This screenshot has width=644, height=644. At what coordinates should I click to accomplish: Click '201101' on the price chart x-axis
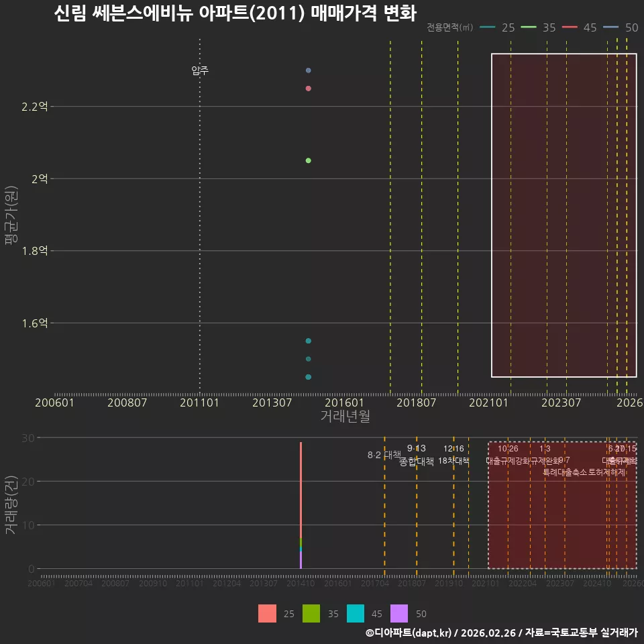200,402
